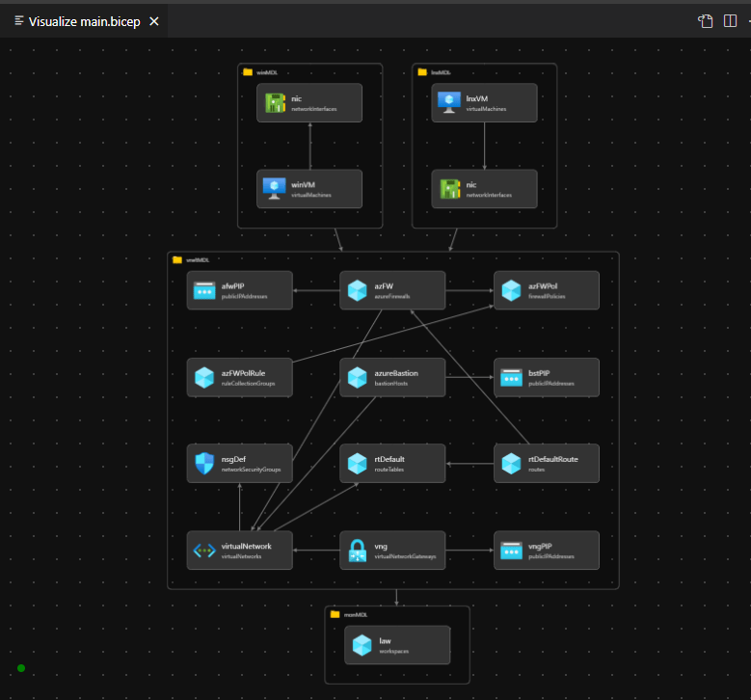Viewport: 751px width, 700px height.
Task: Click the vngPIP publicIPAddresses node
Action: tap(547, 551)
